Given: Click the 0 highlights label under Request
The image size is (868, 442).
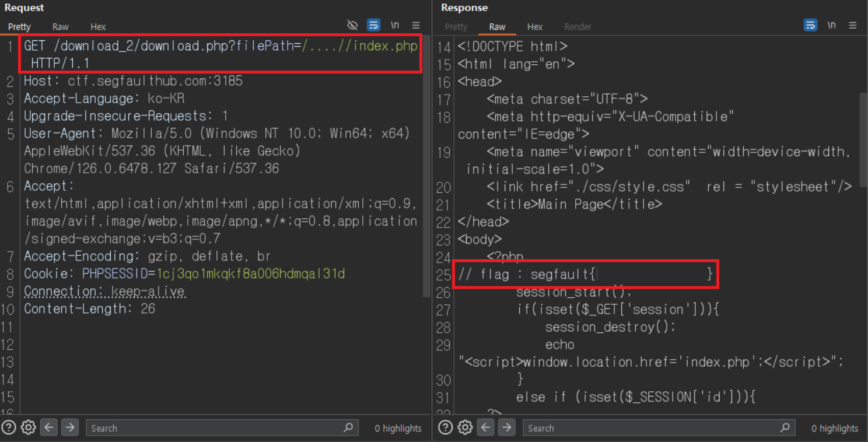Looking at the screenshot, I should coord(398,428).
